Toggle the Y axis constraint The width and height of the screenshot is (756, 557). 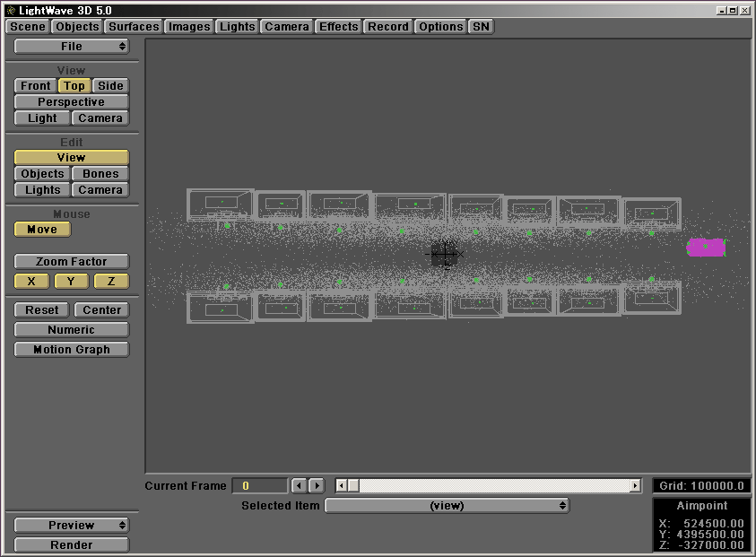pyautogui.click(x=71, y=281)
